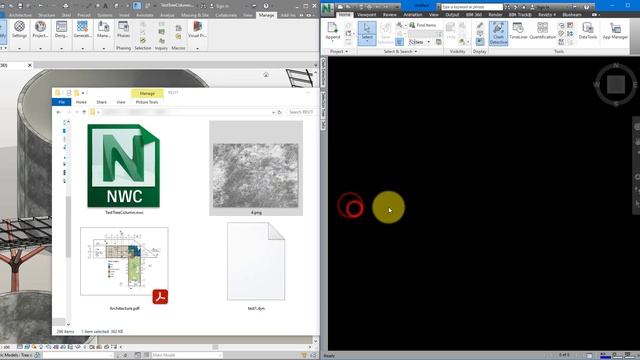Click Navisworks application N logo button

coord(328,9)
